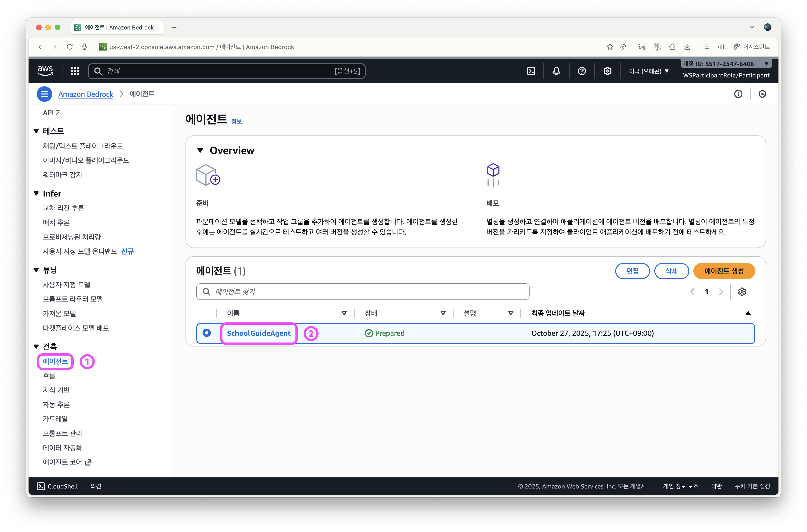Click the browser profile avatar

(x=767, y=27)
